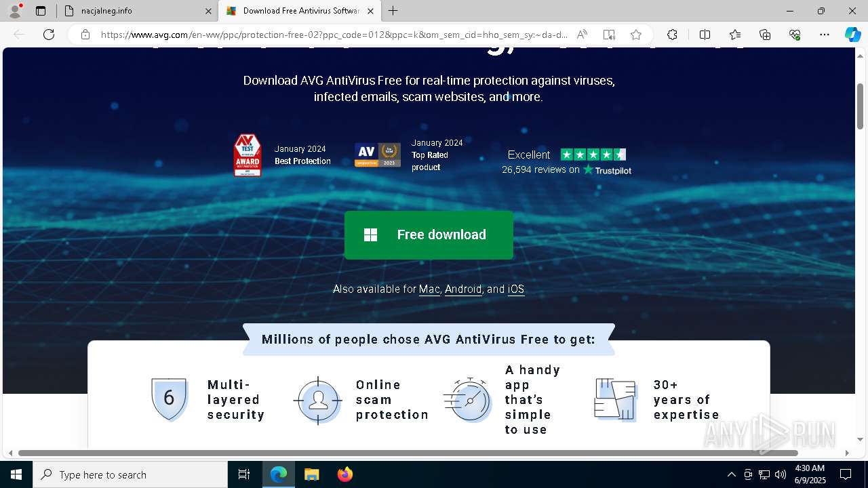Viewport: 868px width, 488px height.
Task: Open Browser essentials heart icon
Action: 795,35
